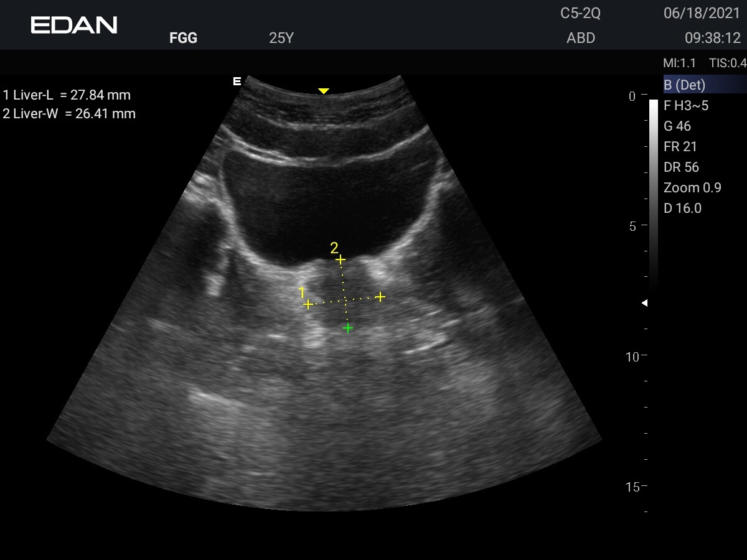This screenshot has height=560, width=747.
Task: Select the Liver-W measurement result
Action: coord(69,113)
